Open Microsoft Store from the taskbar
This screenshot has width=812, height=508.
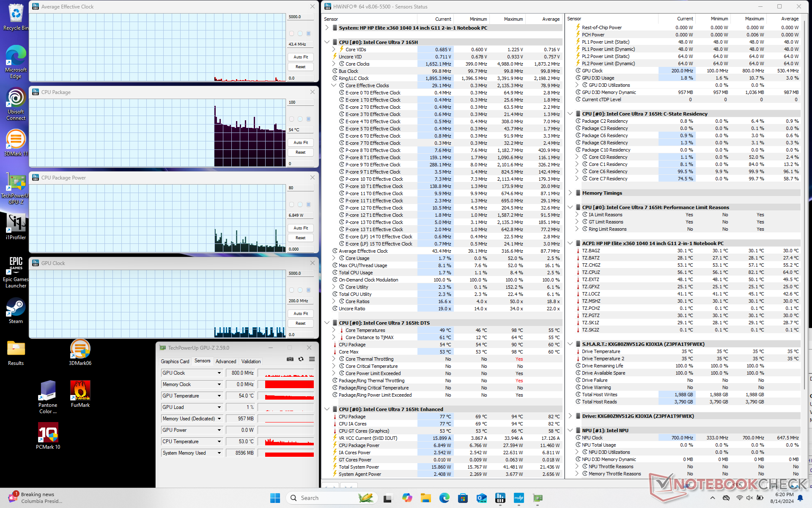(463, 498)
